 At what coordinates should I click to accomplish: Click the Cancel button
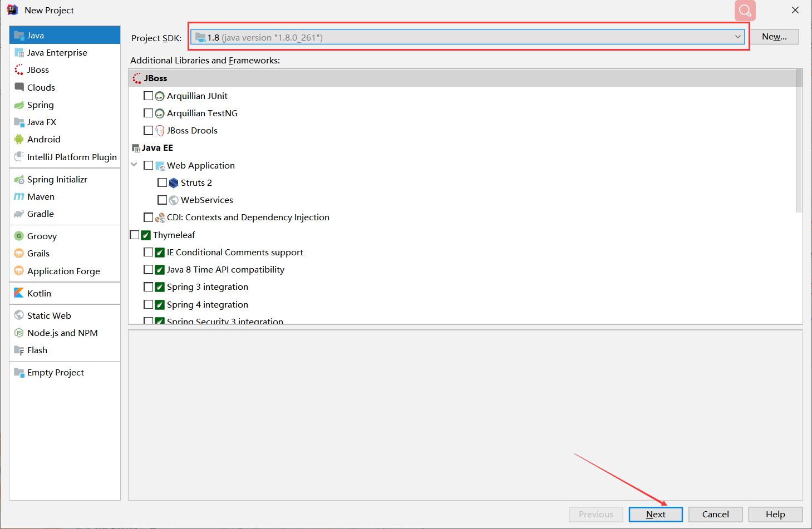(715, 515)
